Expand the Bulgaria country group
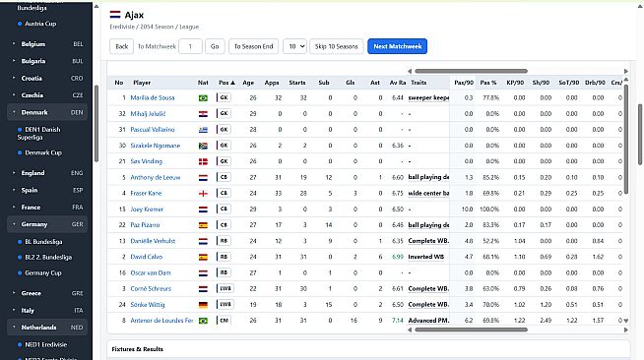644x360 pixels. [x=47, y=61]
